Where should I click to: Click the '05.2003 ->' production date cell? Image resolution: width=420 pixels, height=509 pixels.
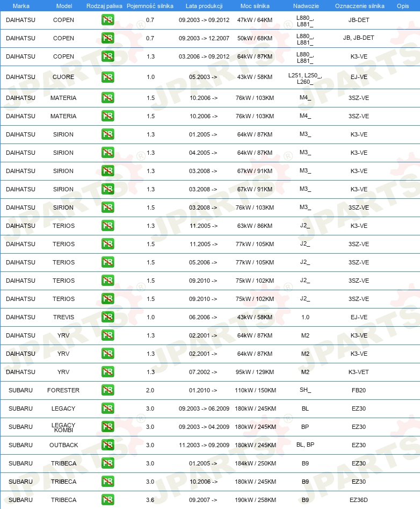pyautogui.click(x=203, y=77)
